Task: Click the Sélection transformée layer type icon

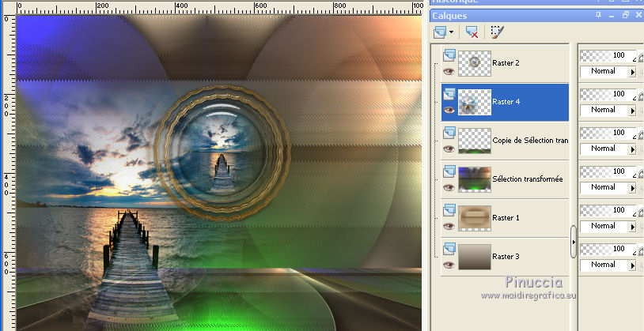Action: click(x=449, y=171)
